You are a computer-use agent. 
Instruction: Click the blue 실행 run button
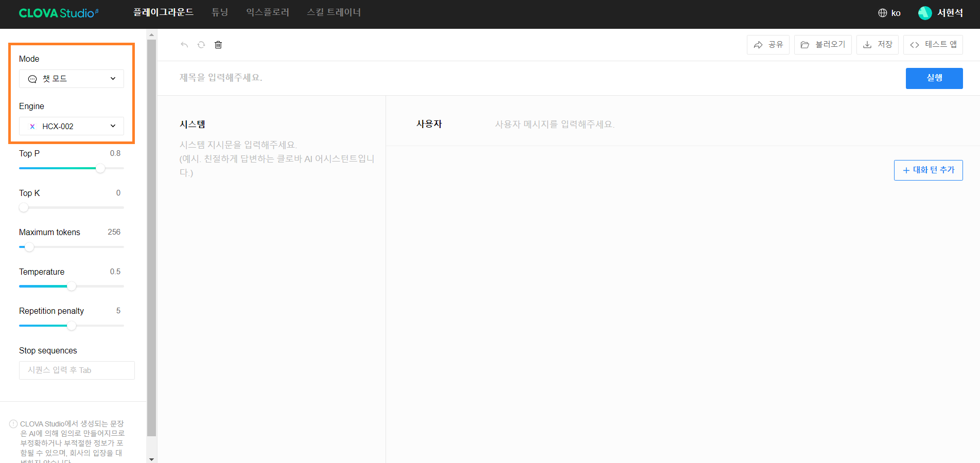point(934,78)
